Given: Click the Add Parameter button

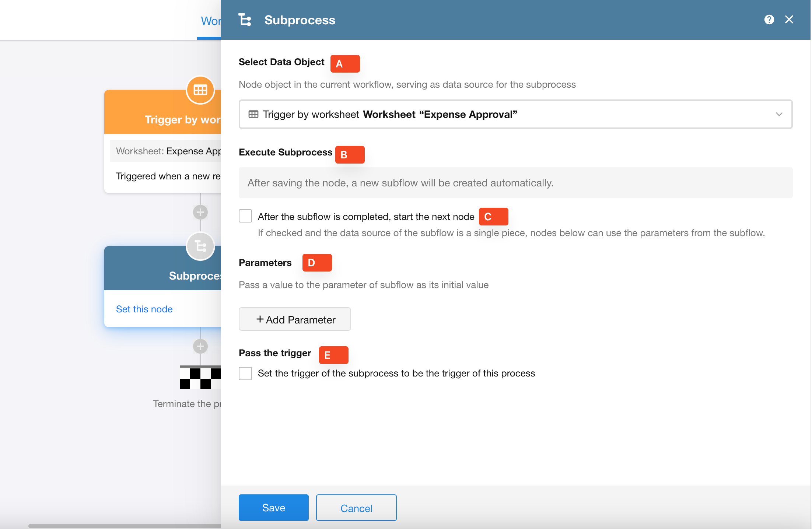Looking at the screenshot, I should pos(295,319).
